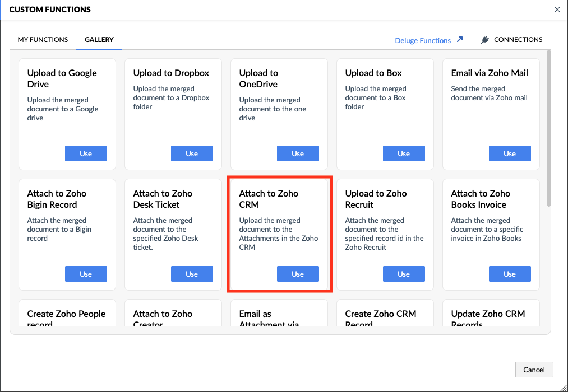This screenshot has width=568, height=392.
Task: Use the Upload to Zoho Recruit function
Action: click(x=404, y=274)
